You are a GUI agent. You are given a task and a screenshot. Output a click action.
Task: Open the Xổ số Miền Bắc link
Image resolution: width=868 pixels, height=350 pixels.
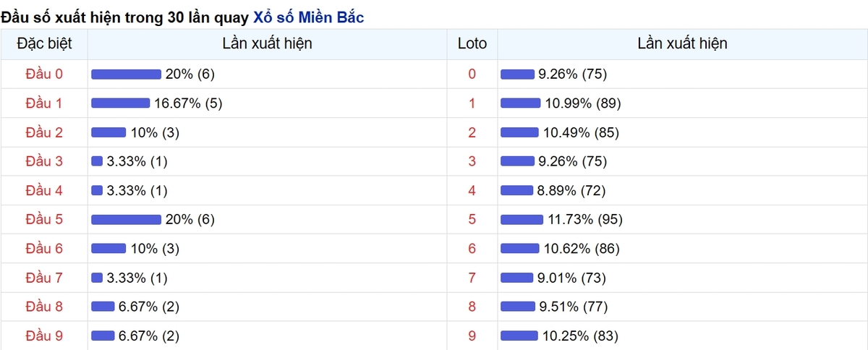tap(309, 16)
